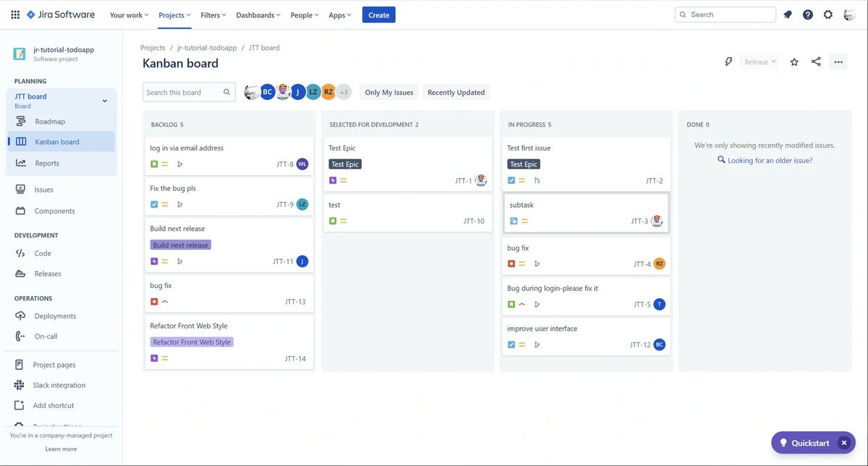868x466 pixels.
Task: Star this Kanban board
Action: click(x=794, y=62)
